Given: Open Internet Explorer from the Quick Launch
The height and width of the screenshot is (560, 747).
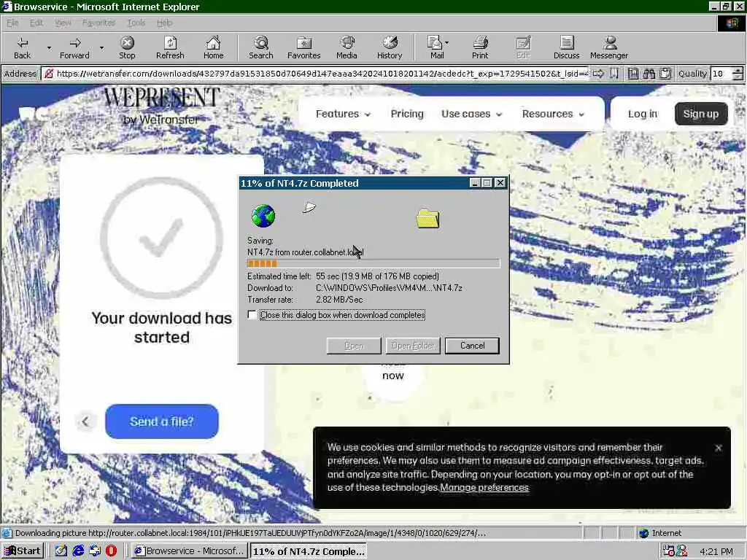Looking at the screenshot, I should (78, 551).
